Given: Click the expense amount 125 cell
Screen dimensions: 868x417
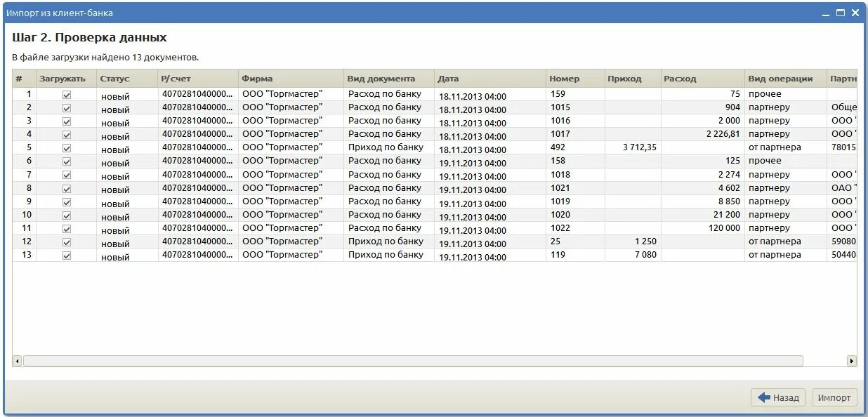Looking at the screenshot, I should pyautogui.click(x=703, y=161).
